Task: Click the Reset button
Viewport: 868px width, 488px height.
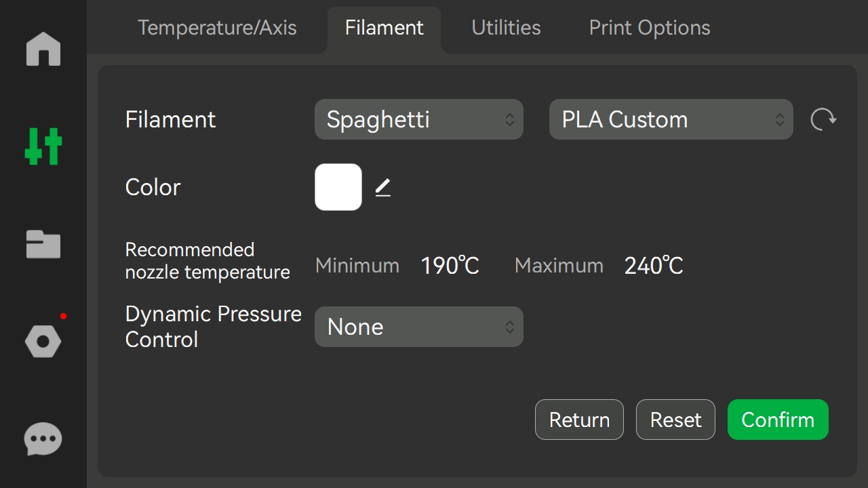Action: tap(675, 420)
